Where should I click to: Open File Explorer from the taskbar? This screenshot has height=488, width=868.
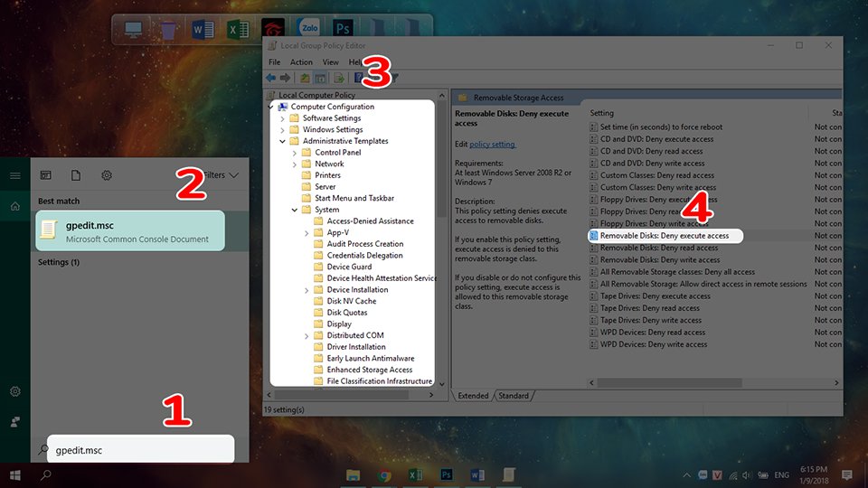tap(353, 474)
